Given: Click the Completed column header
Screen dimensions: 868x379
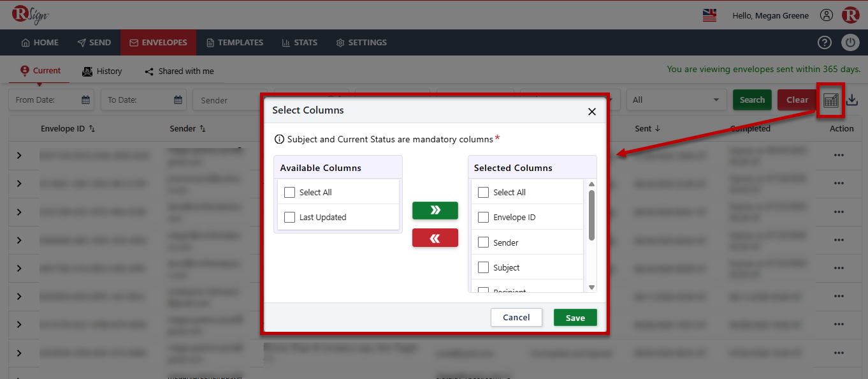Looking at the screenshot, I should point(750,129).
